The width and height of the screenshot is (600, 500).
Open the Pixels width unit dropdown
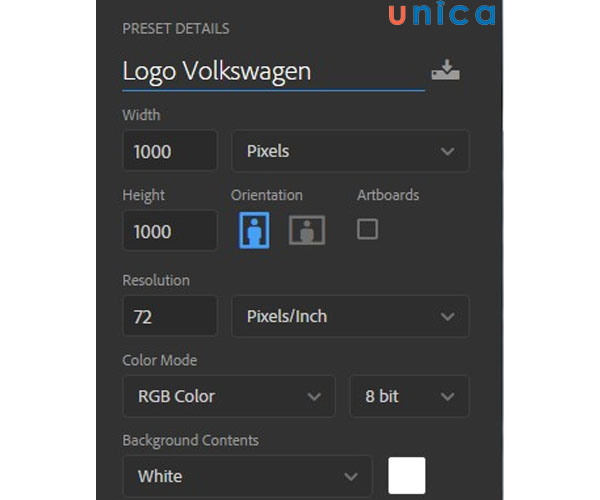[350, 151]
